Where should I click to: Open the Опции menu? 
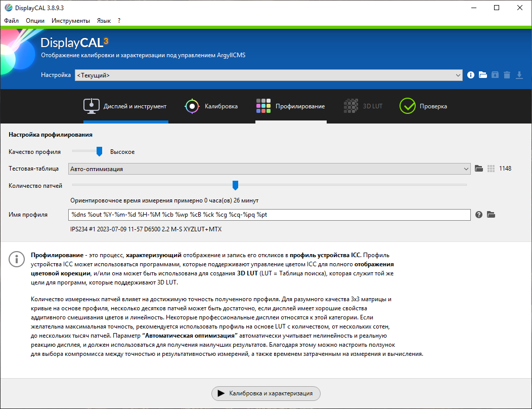(x=35, y=21)
